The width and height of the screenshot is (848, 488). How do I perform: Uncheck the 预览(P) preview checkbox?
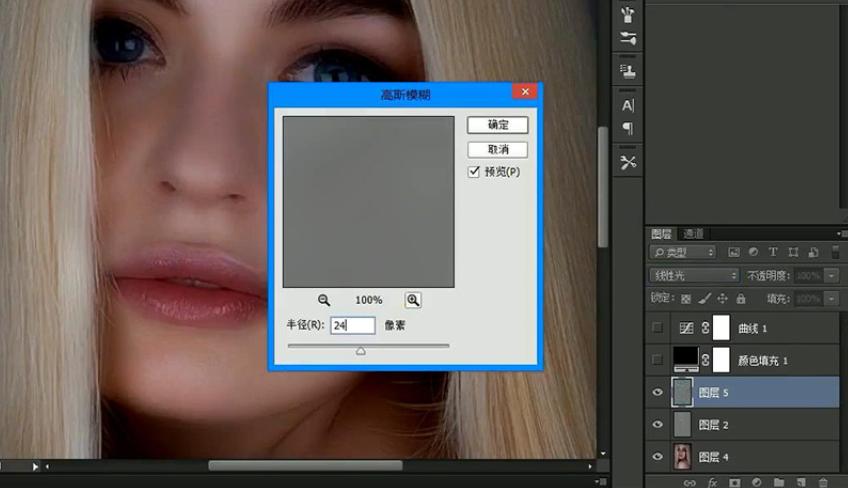475,172
